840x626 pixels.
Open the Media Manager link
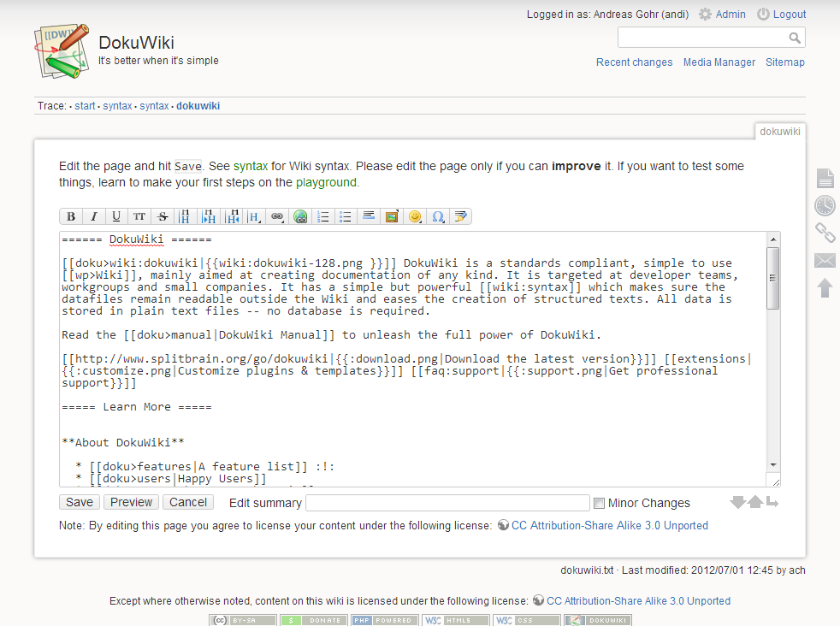719,62
